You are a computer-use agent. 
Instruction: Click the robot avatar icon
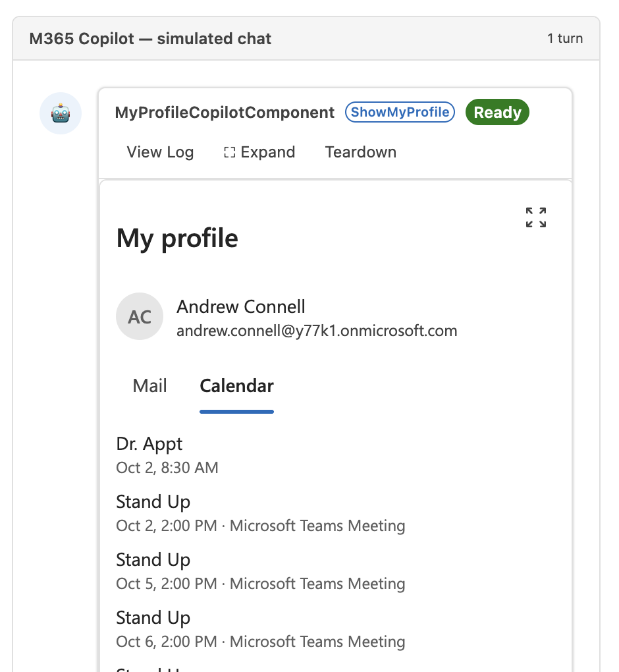61,113
